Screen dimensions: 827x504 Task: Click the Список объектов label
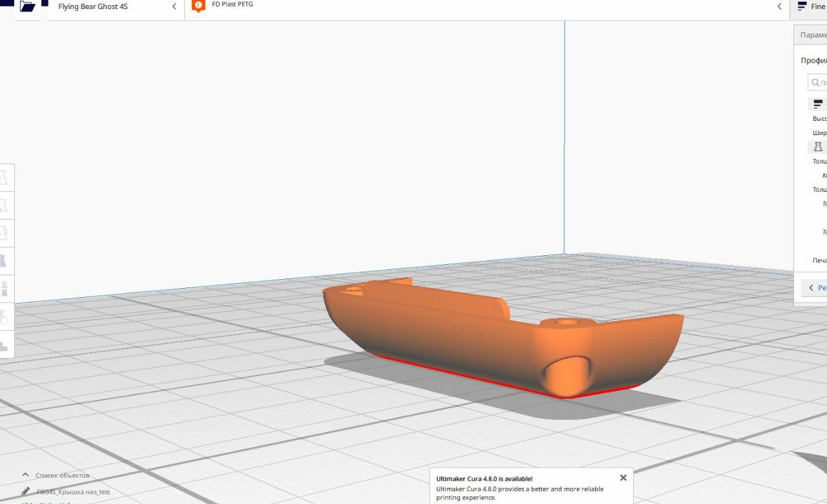[63, 476]
